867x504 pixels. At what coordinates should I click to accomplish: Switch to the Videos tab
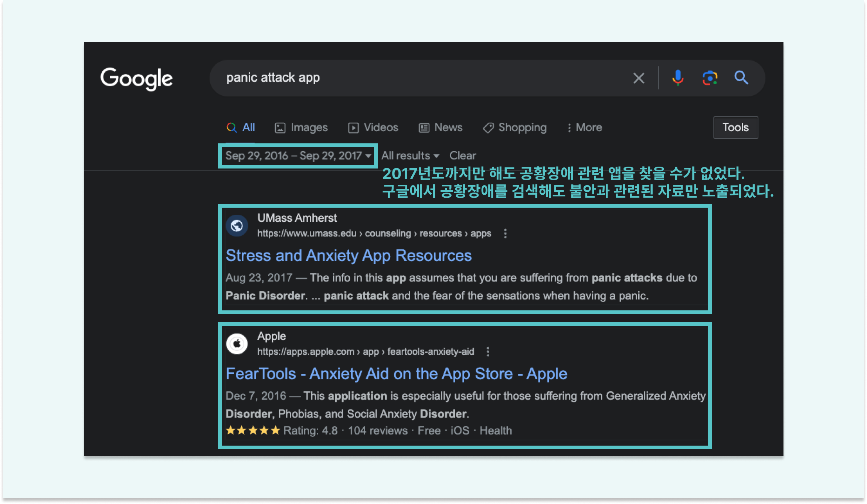point(373,127)
